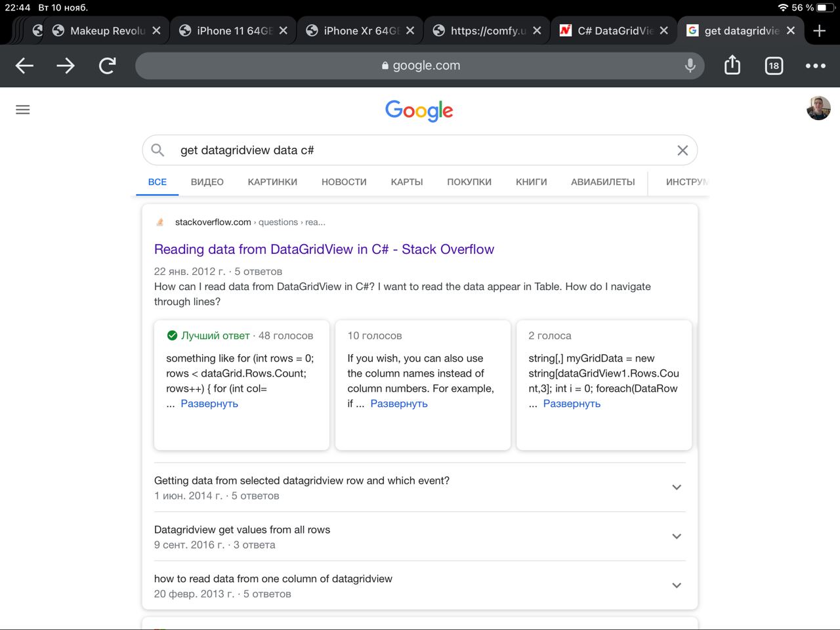Tap the microphone voice search icon
This screenshot has height=630, width=840.
coord(690,66)
